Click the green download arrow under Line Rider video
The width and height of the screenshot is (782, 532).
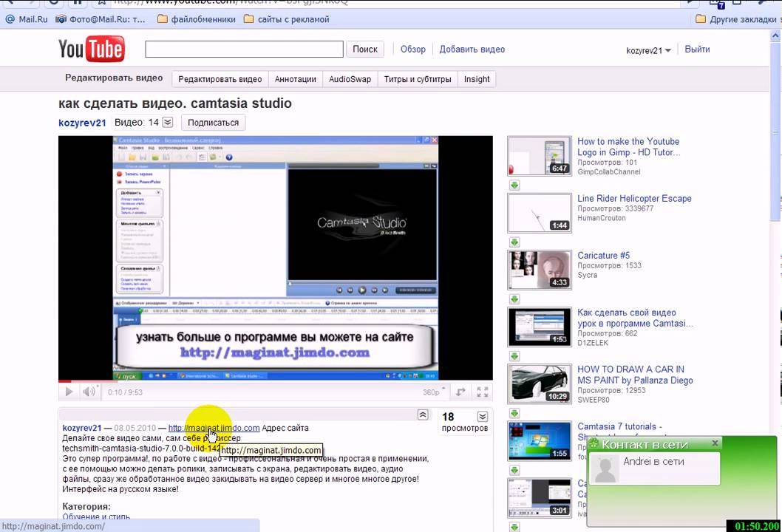tap(514, 242)
